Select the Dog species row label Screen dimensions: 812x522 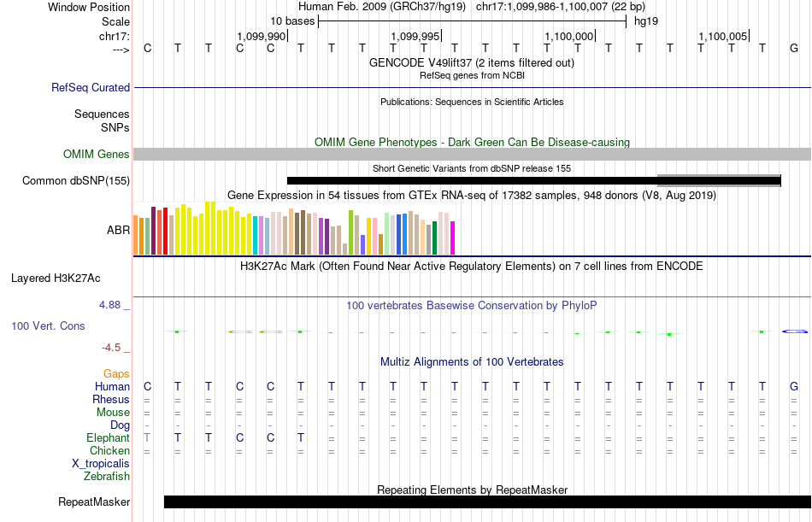pos(120,425)
